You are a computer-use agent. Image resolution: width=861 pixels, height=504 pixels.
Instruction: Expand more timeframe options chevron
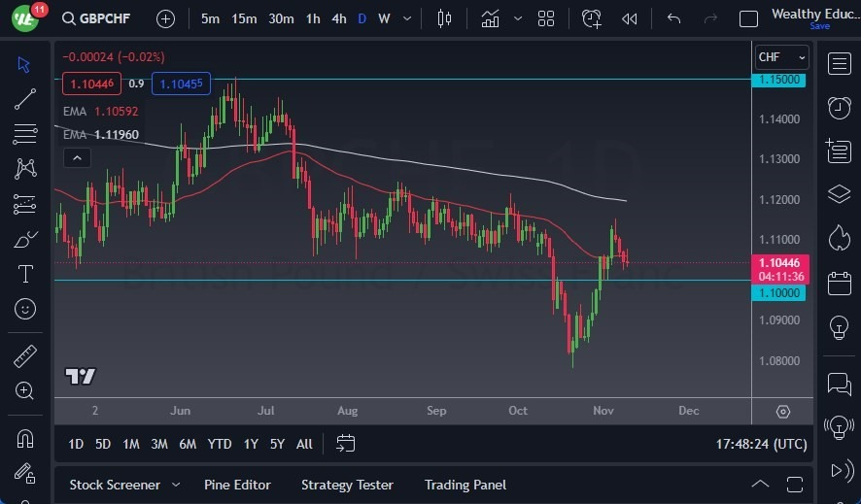click(x=407, y=18)
